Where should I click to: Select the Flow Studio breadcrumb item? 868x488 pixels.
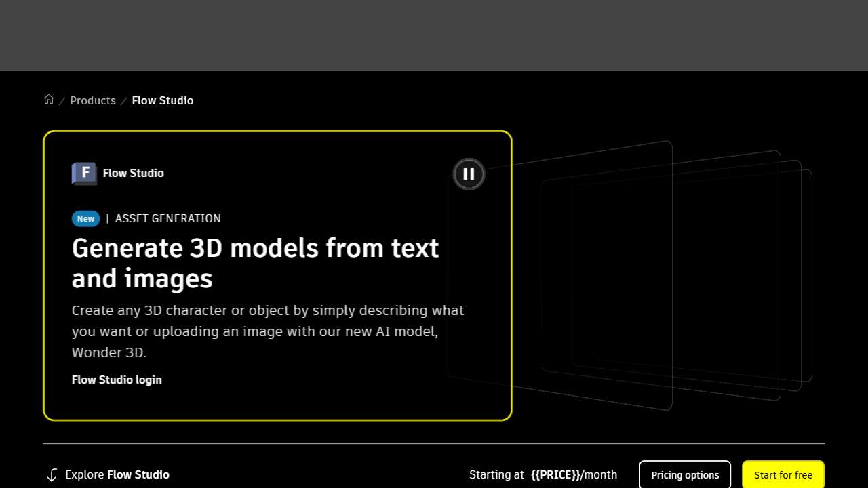(x=163, y=100)
